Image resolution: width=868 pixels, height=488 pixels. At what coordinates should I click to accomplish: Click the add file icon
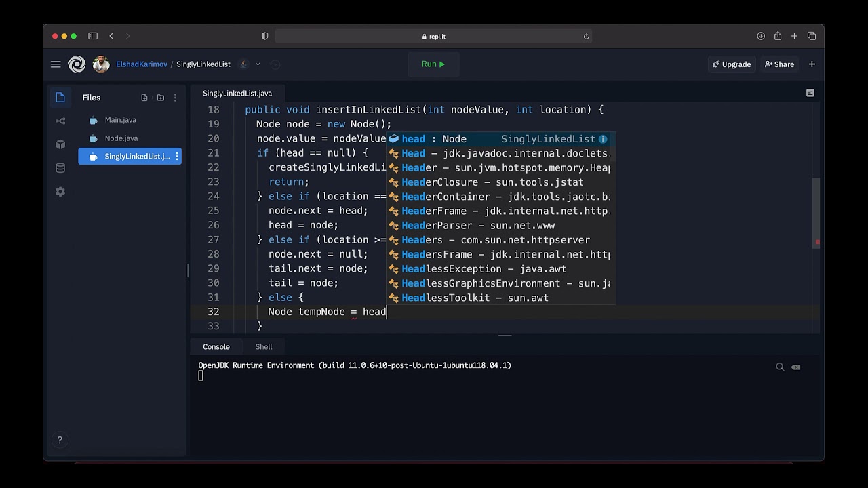tap(144, 98)
